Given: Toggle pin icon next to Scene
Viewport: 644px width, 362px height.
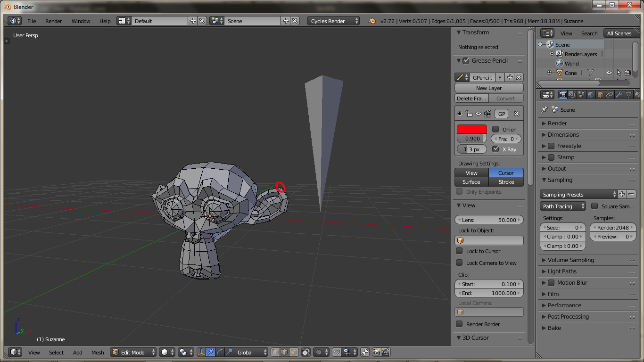Looking at the screenshot, I should [x=545, y=109].
